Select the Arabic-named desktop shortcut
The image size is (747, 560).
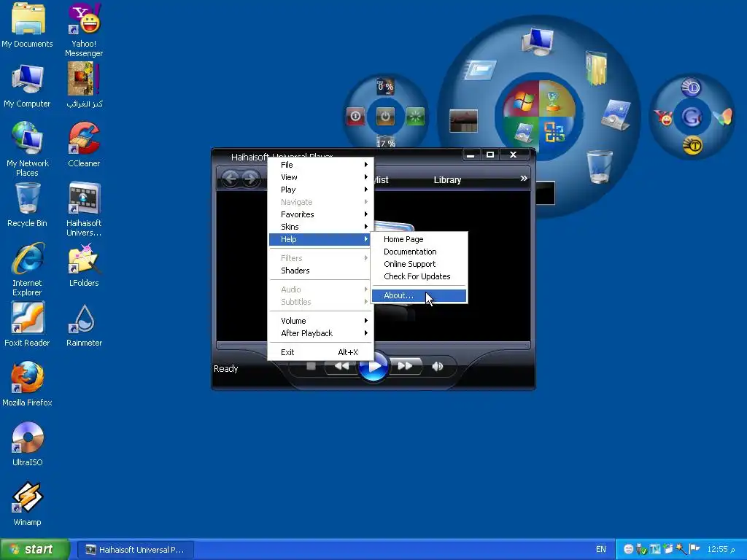(x=84, y=85)
